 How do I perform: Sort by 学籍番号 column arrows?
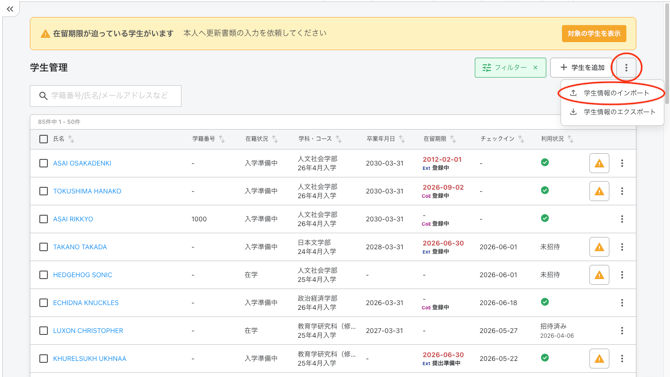221,139
